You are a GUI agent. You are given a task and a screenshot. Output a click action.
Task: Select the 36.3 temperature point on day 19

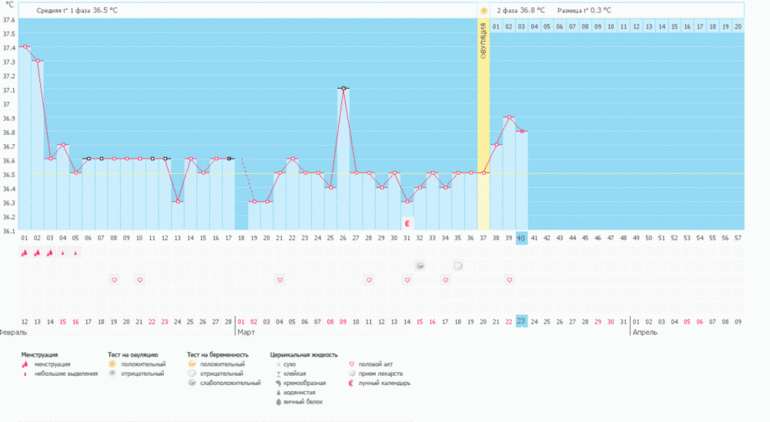click(254, 201)
